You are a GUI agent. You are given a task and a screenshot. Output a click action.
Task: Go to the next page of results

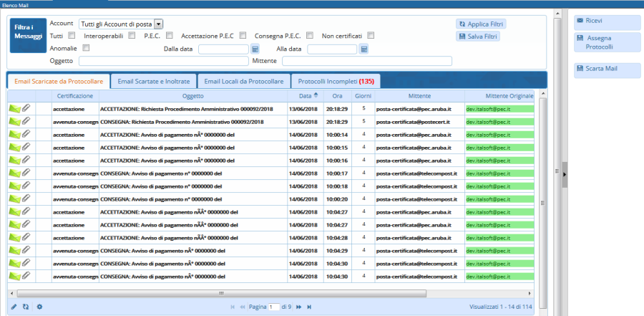tap(298, 307)
